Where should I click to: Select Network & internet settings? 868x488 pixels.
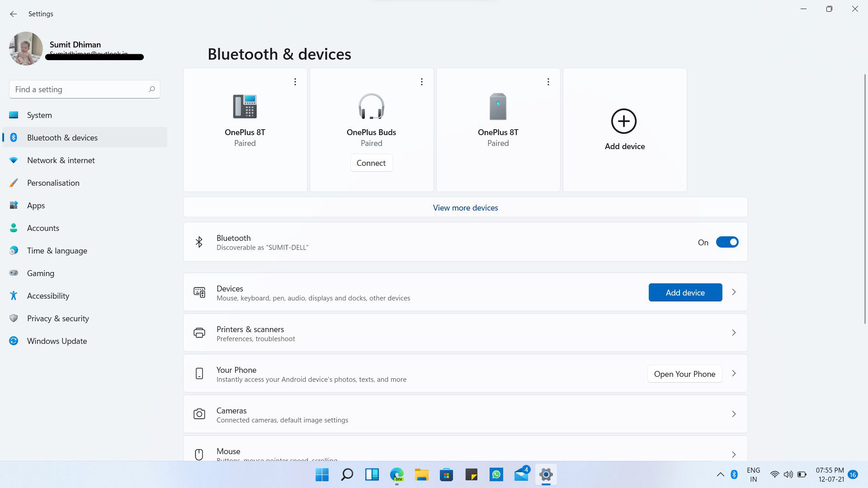click(61, 160)
